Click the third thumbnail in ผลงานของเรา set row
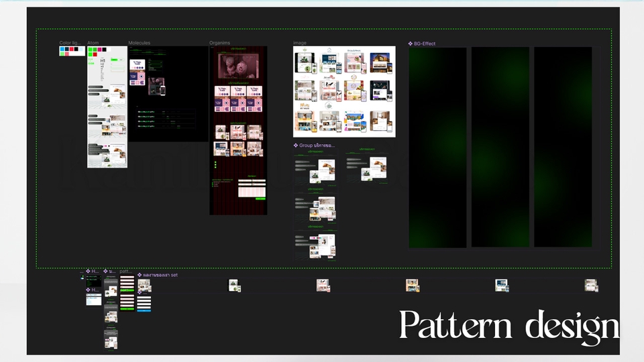The height and width of the screenshot is (362, 644). point(323,286)
